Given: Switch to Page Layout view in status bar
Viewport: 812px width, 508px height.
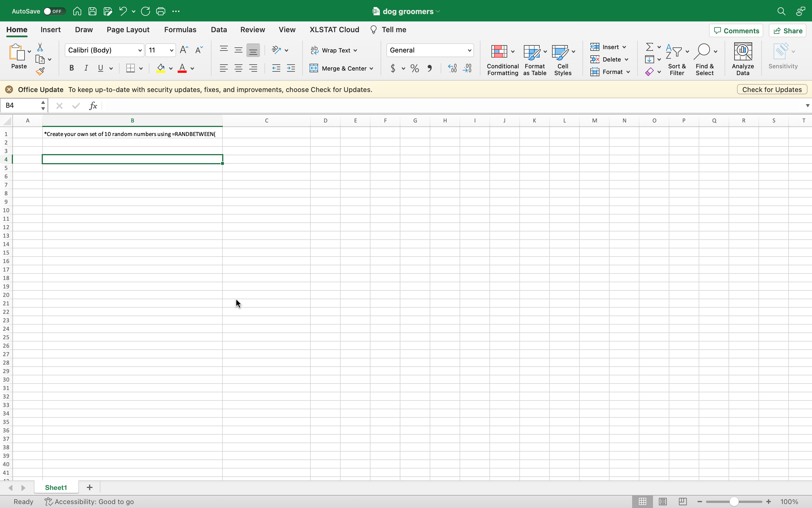Looking at the screenshot, I should [663, 502].
